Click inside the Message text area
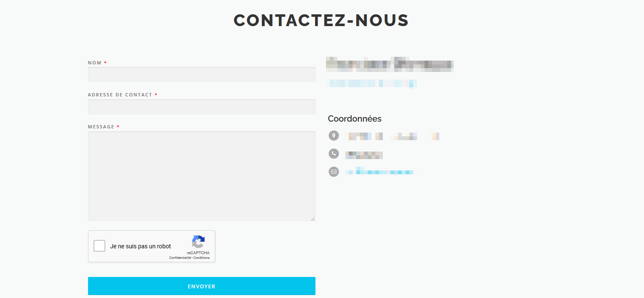Screen dimensions: 644x298 pyautogui.click(x=202, y=176)
